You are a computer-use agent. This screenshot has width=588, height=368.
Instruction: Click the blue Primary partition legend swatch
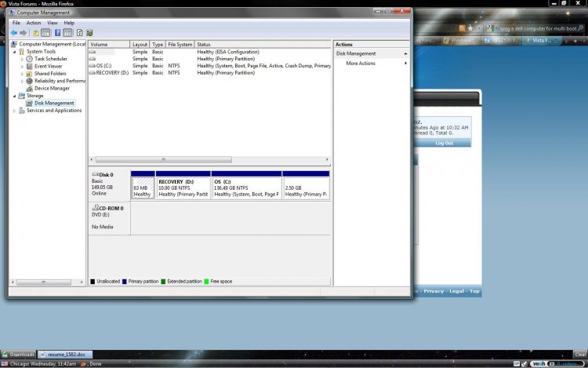pos(124,282)
